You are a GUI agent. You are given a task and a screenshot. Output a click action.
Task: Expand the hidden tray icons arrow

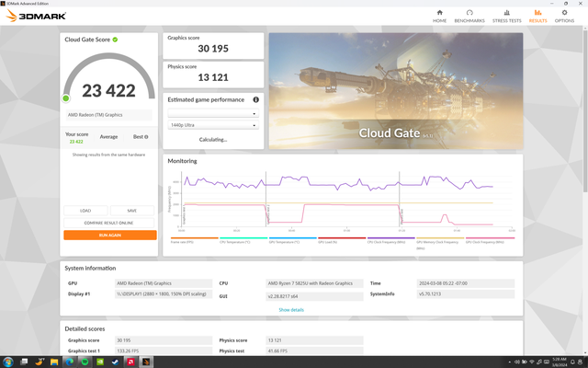(509, 362)
